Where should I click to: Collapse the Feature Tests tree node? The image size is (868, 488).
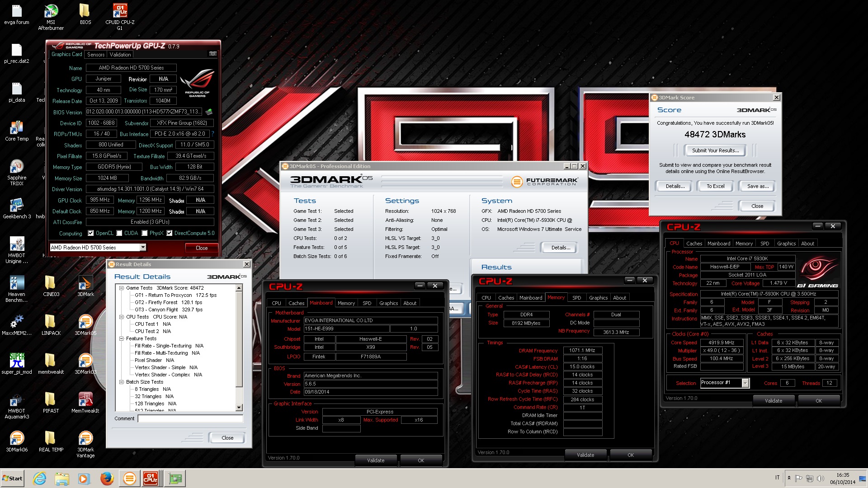(x=121, y=338)
